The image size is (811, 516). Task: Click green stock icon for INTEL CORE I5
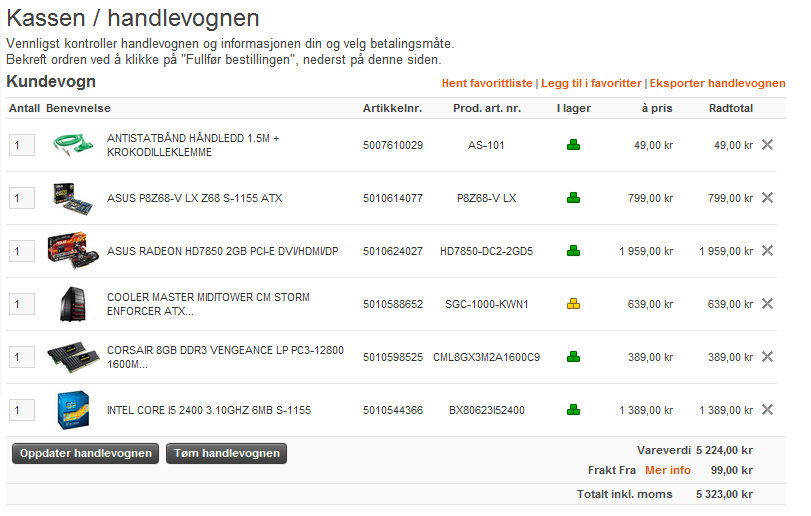point(574,410)
